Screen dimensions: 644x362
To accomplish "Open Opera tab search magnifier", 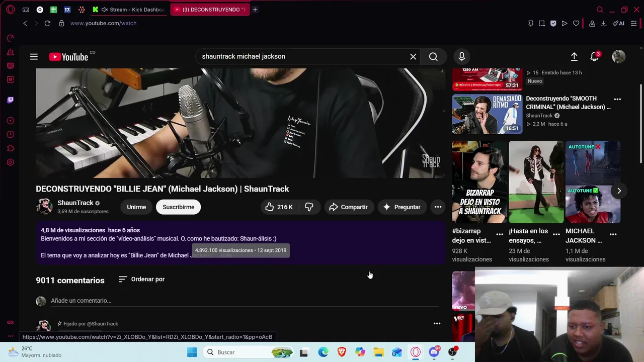I will (x=600, y=10).
